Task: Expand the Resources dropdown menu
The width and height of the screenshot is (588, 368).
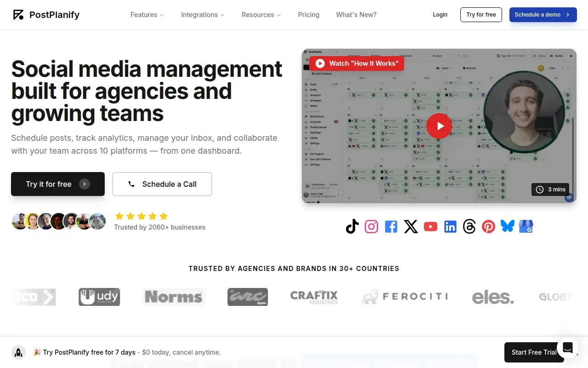Action: 261,15
